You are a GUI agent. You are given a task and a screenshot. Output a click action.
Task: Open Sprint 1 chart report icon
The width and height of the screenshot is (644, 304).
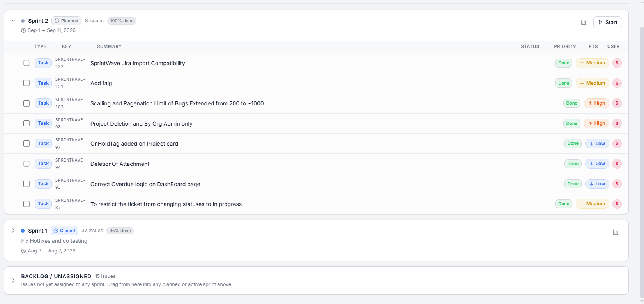tap(616, 232)
